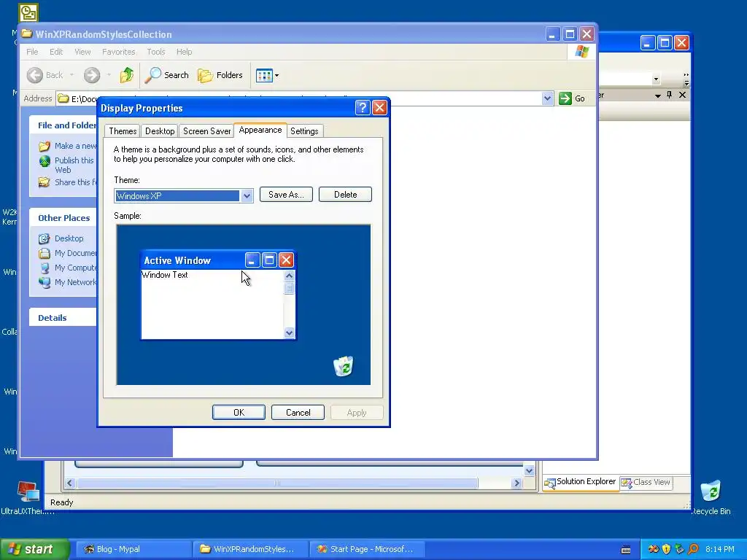
Task: Click the sample window scrollbar down arrow
Action: tap(289, 332)
